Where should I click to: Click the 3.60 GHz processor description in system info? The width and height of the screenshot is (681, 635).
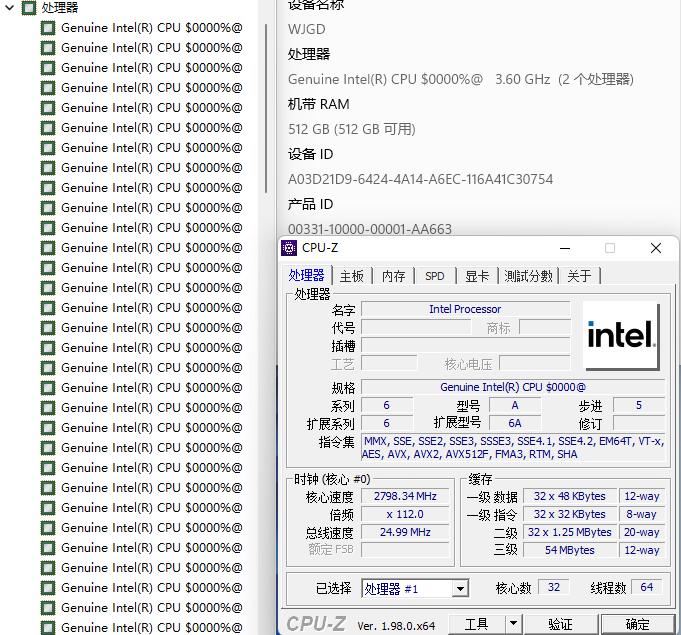(x=461, y=79)
